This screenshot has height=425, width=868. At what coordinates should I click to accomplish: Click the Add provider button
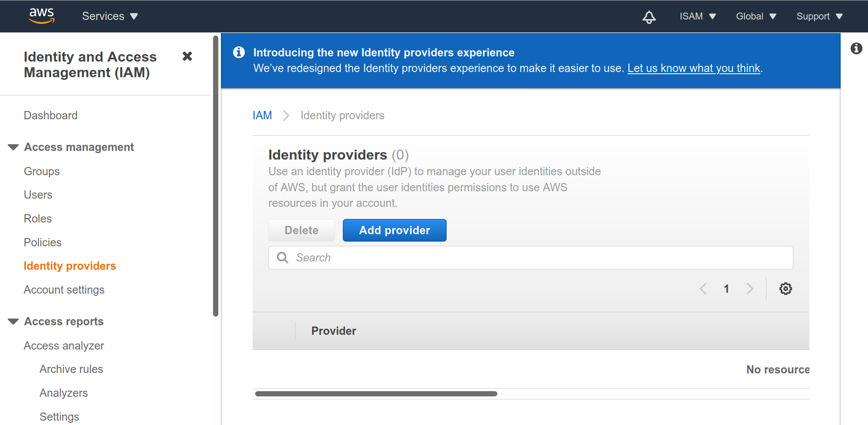pos(394,230)
